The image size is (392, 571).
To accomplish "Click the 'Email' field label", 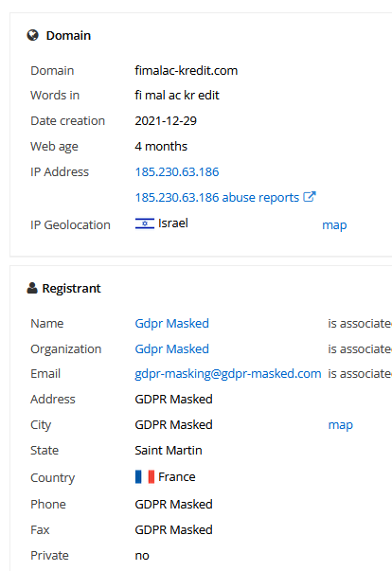I will 45,374.
